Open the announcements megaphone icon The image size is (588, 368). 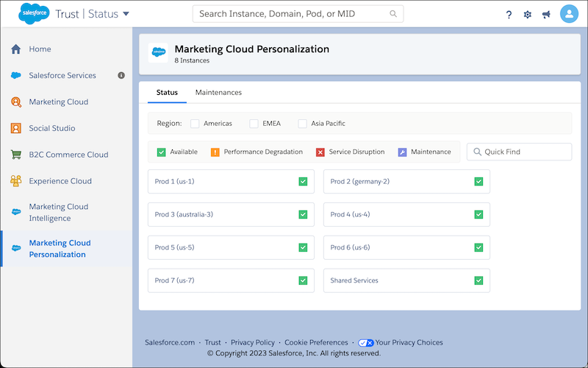tap(546, 14)
